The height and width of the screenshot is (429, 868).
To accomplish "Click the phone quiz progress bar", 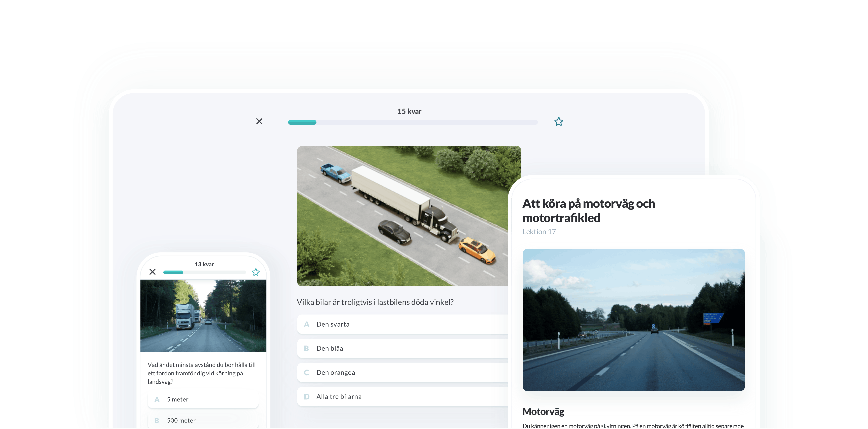I will coord(204,272).
